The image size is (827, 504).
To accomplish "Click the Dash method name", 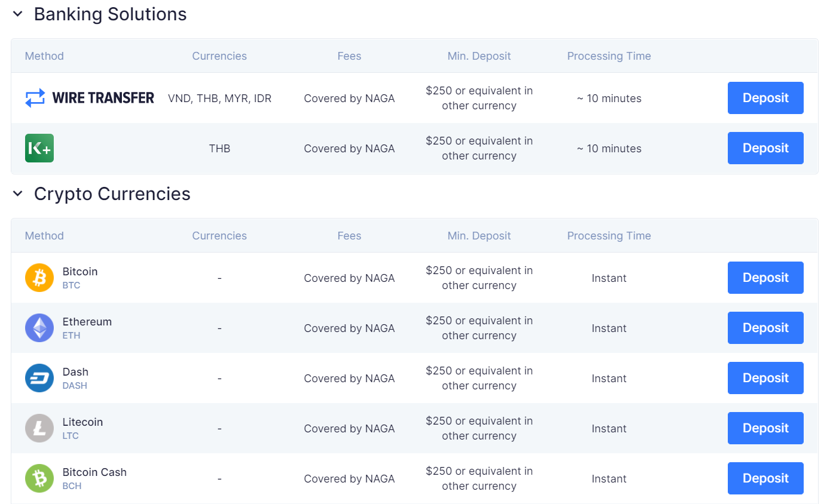I will coord(75,371).
